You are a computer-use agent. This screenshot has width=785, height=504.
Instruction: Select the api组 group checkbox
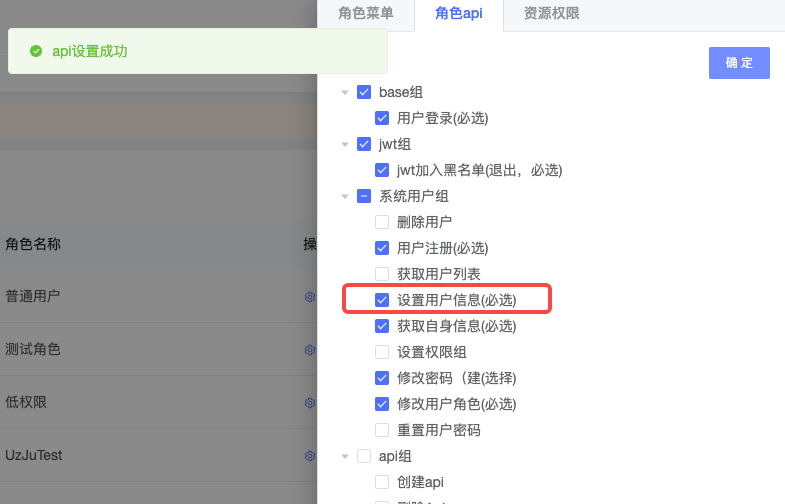coord(364,456)
